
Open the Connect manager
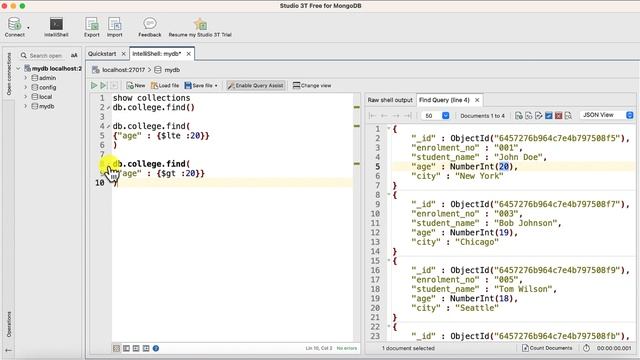(x=14, y=27)
